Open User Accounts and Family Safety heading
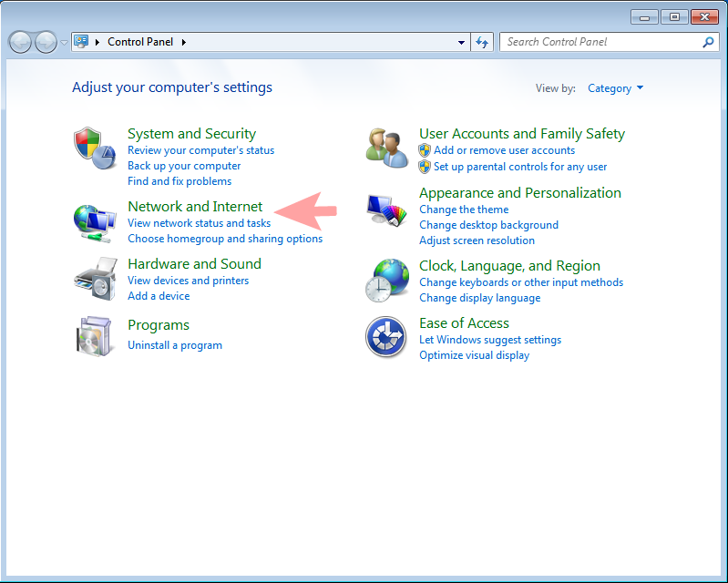The width and height of the screenshot is (728, 583). pos(522,134)
